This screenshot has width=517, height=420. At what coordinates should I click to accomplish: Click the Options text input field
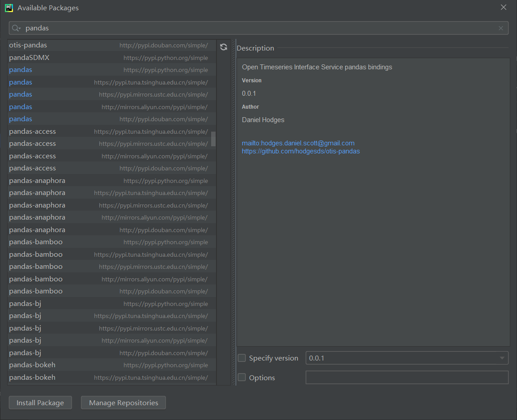[407, 378]
